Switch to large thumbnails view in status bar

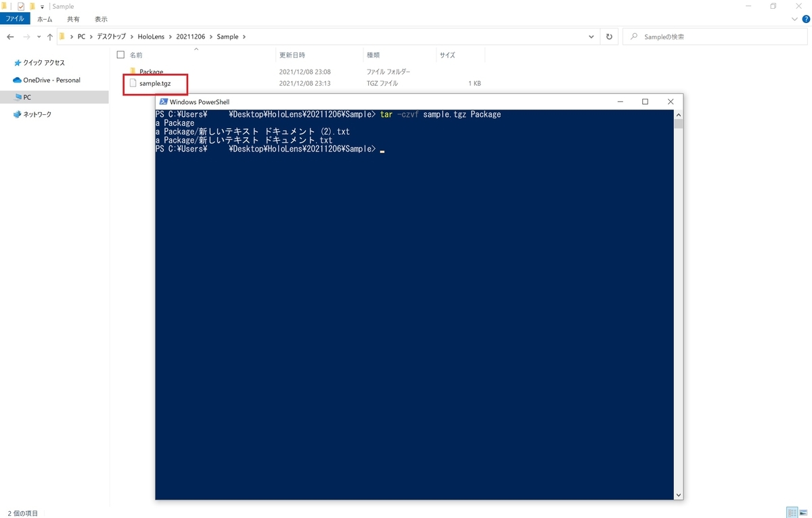click(x=804, y=512)
